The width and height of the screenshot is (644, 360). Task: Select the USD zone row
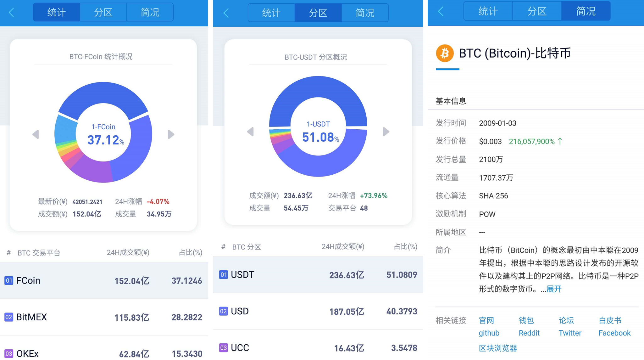pos(318,311)
